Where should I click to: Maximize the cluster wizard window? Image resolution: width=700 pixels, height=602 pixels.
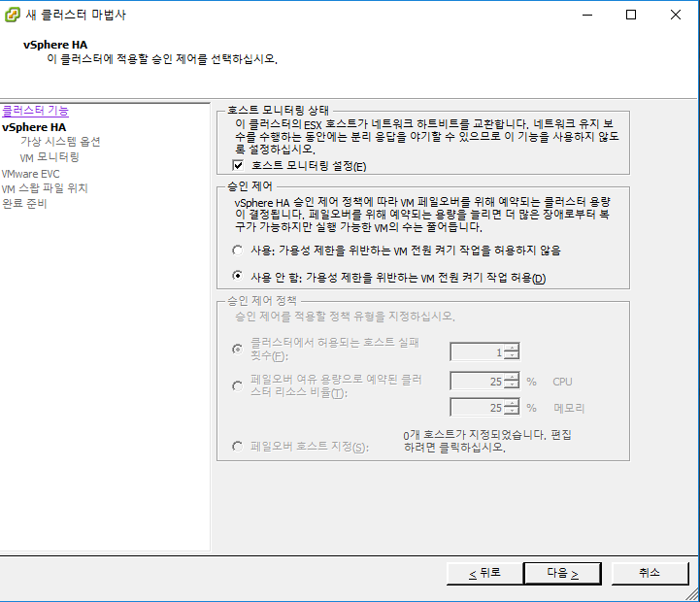631,15
